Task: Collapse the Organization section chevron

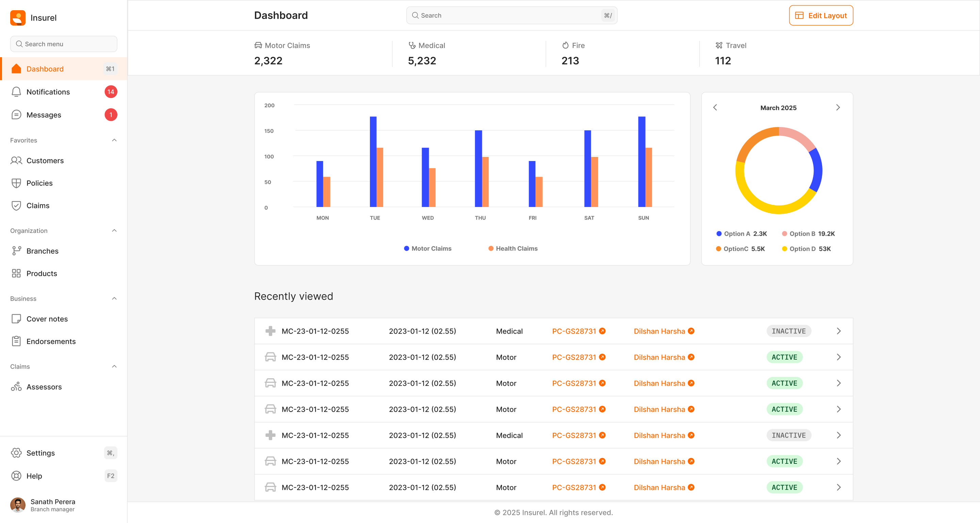Action: [114, 231]
